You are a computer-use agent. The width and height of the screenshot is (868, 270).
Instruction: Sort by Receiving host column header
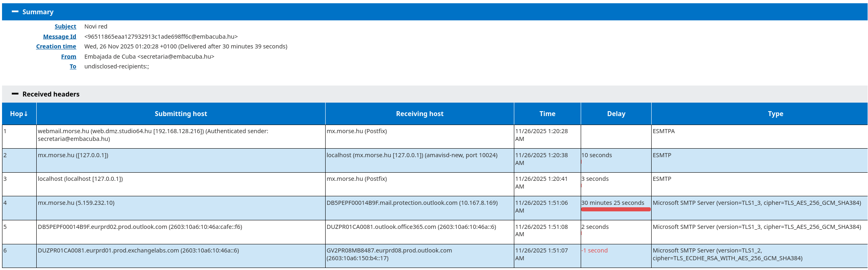(420, 114)
